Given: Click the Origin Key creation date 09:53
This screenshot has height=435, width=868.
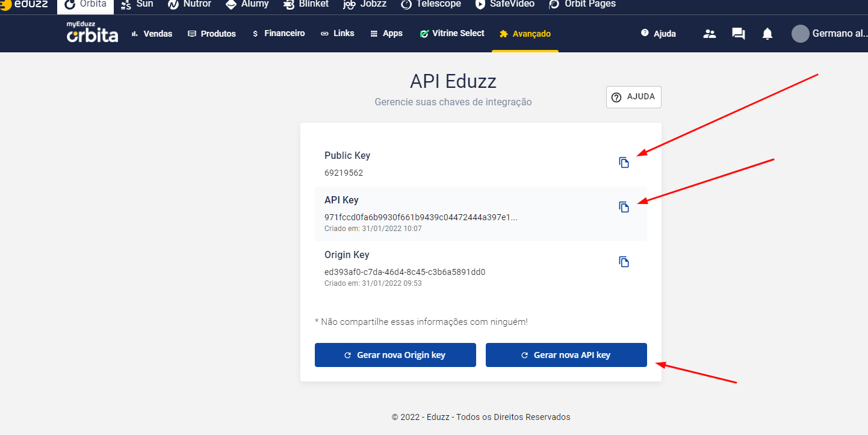Looking at the screenshot, I should pyautogui.click(x=373, y=283).
